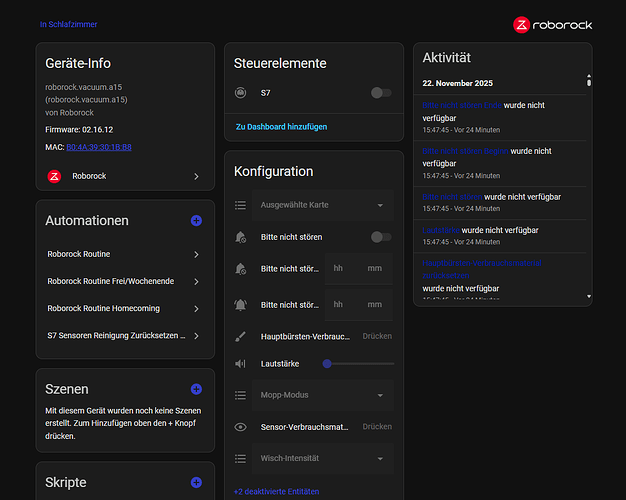Adjust the Lautstärke slider
626x500 pixels.
tap(359, 364)
